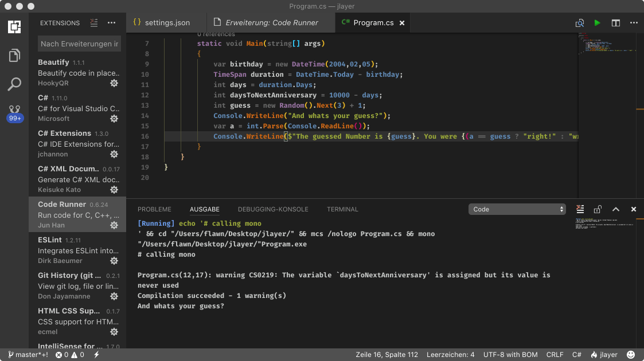This screenshot has width=644, height=361.
Task: Open changes icon in editor toolbar
Action: click(580, 23)
